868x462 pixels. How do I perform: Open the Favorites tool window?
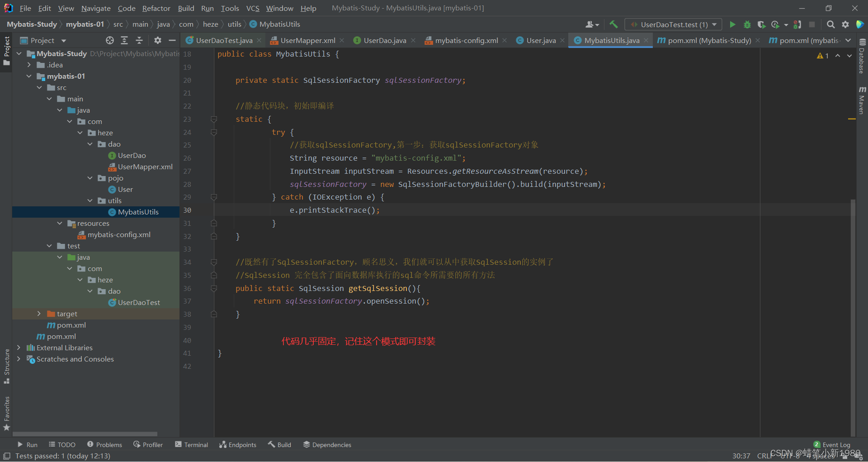pyautogui.click(x=6, y=414)
